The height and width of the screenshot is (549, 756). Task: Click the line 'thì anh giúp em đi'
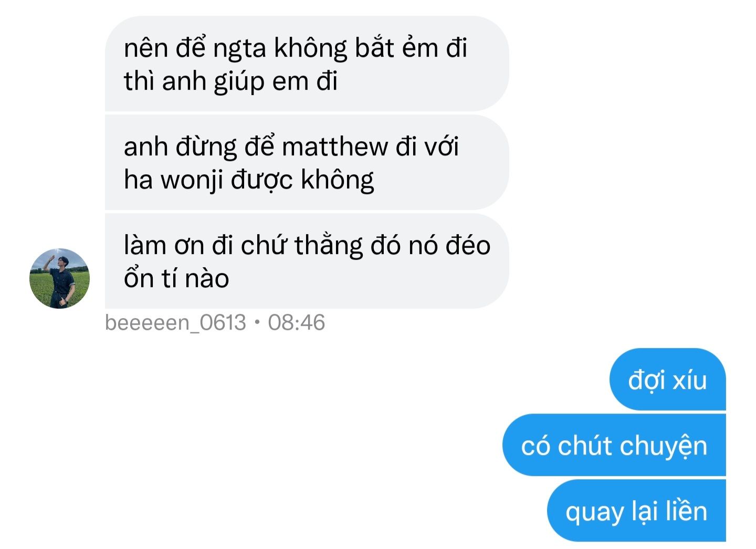(x=230, y=81)
